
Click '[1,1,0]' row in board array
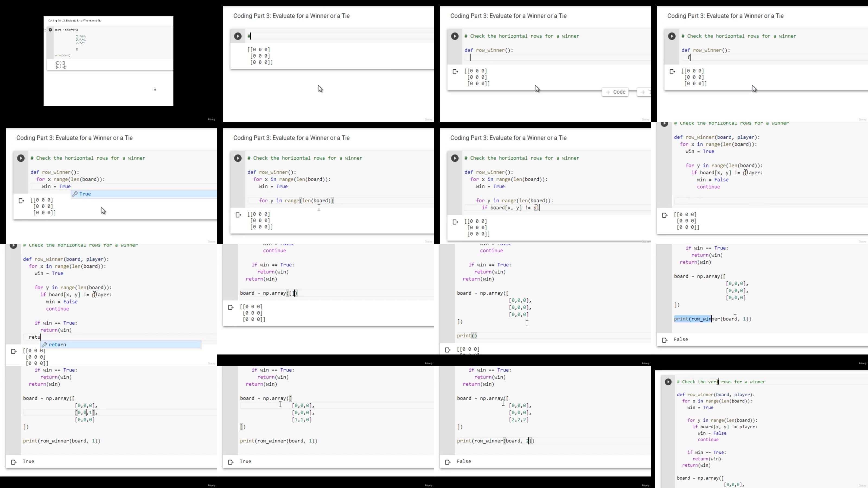coord(302,420)
